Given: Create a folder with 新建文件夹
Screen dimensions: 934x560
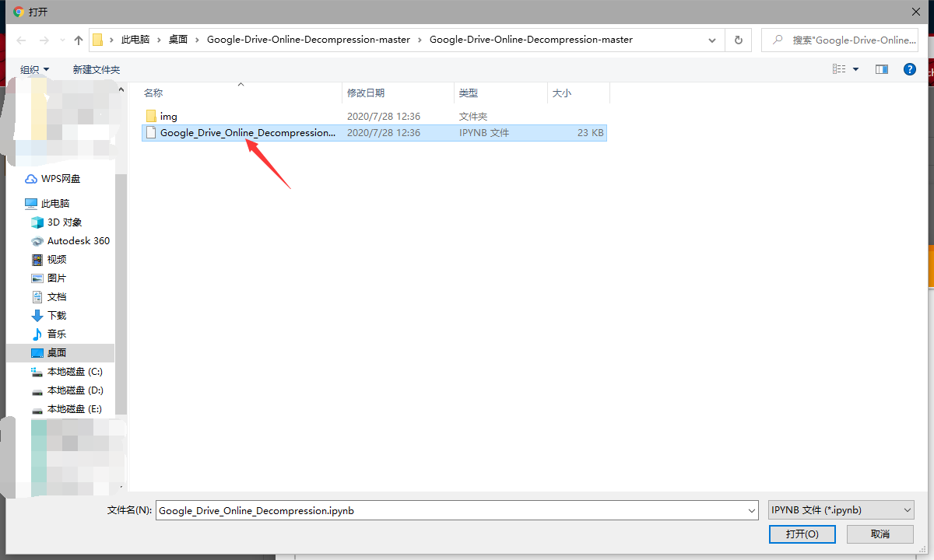Looking at the screenshot, I should coord(97,69).
